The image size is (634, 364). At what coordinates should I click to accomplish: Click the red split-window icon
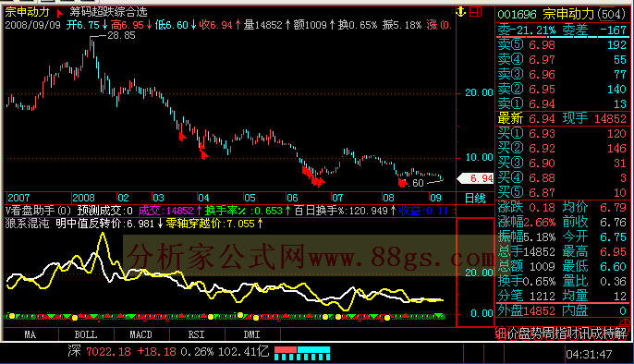pyautogui.click(x=475, y=12)
